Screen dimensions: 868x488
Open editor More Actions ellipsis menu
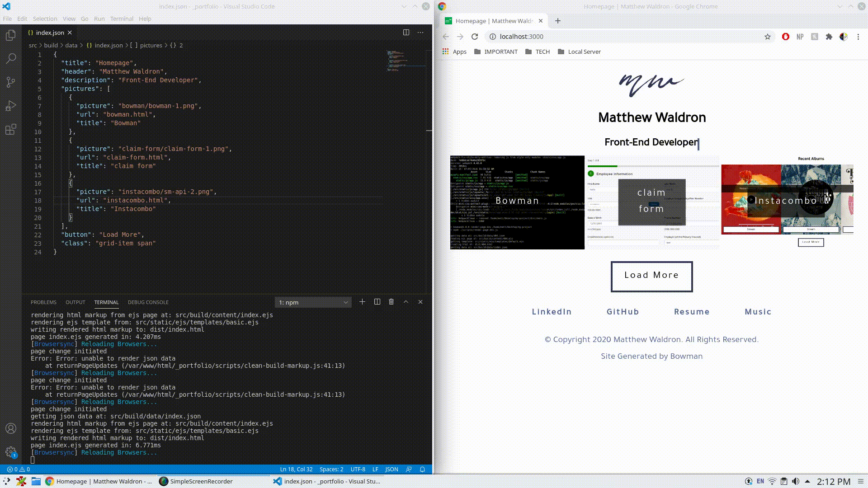click(420, 33)
